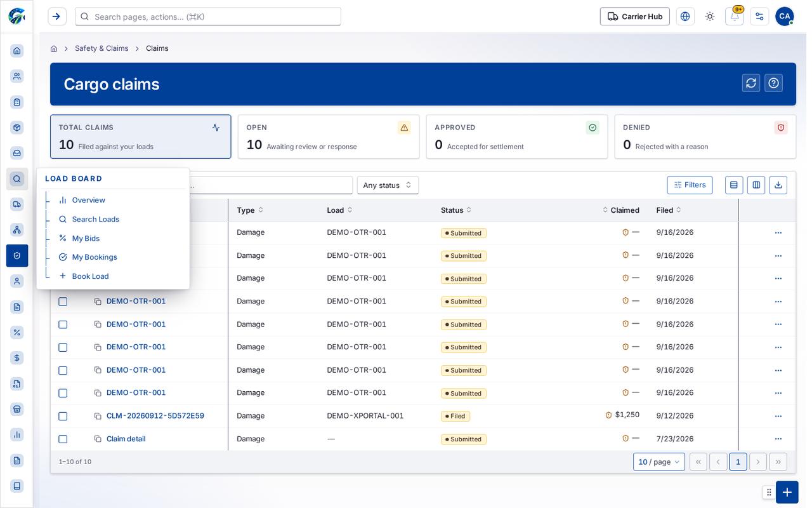The image size is (812, 508).
Task: Open the home icon in the left sidebar
Action: tap(17, 51)
